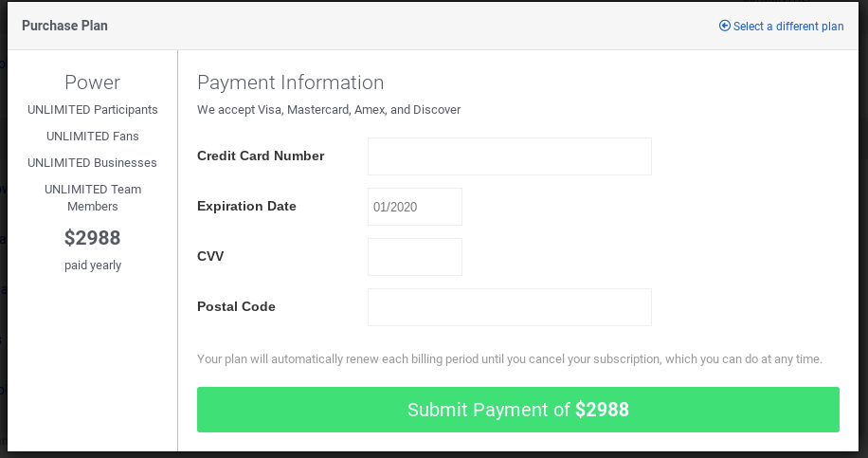Screen dimensions: 868x458
Task: Click the Expiration Date input box
Action: 414,207
